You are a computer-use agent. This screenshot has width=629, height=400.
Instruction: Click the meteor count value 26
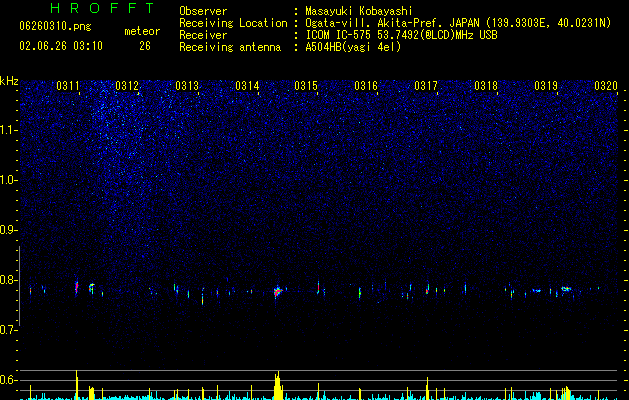point(145,46)
